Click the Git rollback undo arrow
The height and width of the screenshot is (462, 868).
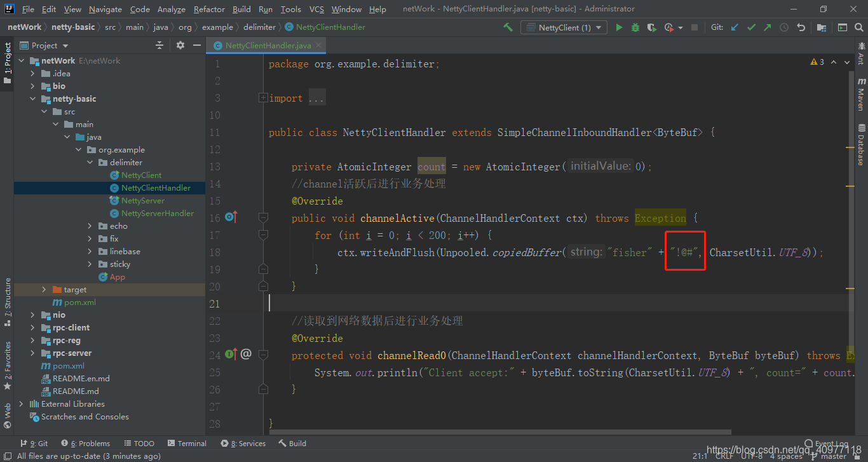801,27
